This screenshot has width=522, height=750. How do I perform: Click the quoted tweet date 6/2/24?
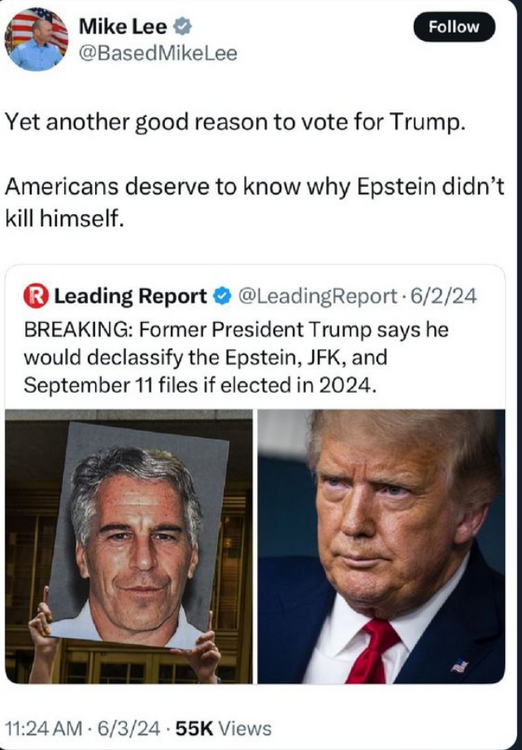click(x=442, y=297)
